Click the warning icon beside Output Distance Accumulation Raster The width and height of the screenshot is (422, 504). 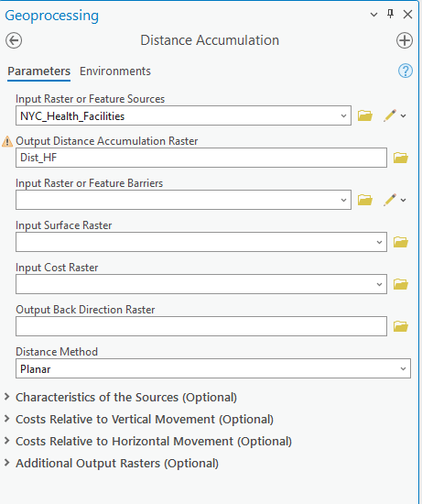point(7,141)
